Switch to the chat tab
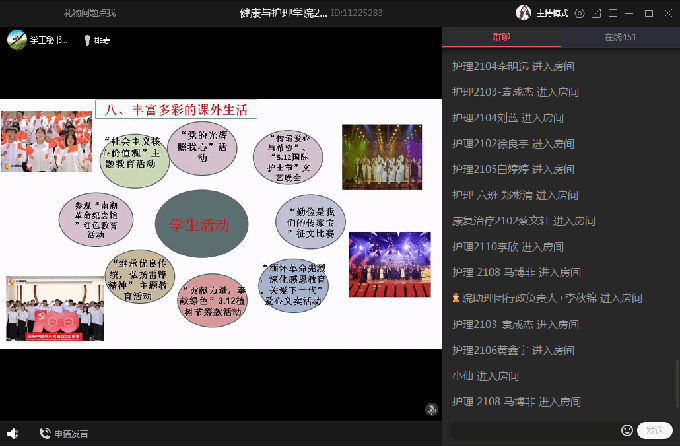The width and height of the screenshot is (680, 446). [x=501, y=38]
